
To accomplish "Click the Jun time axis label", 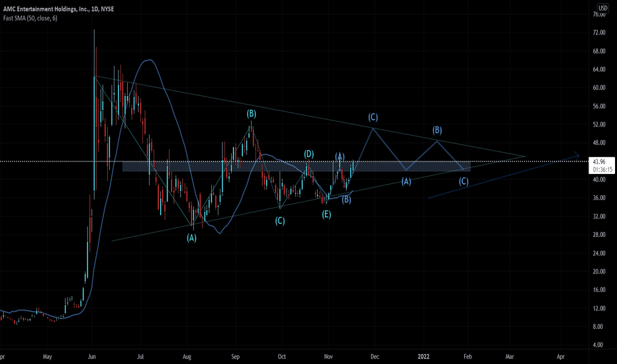I will pyautogui.click(x=91, y=357).
